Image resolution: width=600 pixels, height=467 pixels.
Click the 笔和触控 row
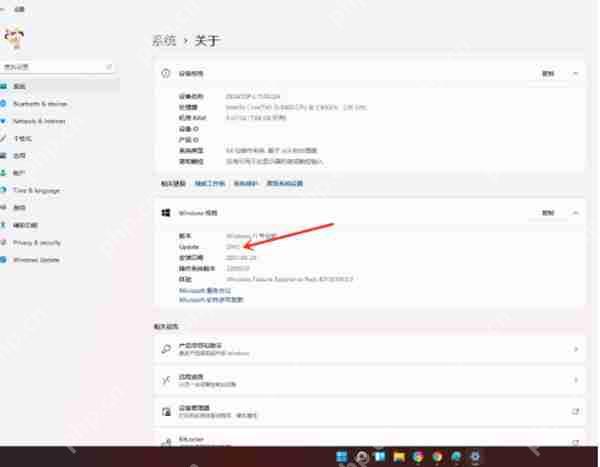pyautogui.click(x=251, y=161)
